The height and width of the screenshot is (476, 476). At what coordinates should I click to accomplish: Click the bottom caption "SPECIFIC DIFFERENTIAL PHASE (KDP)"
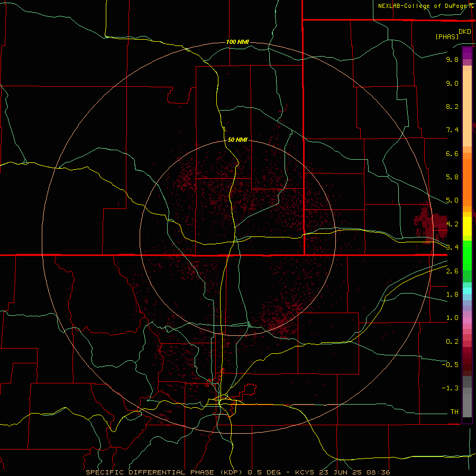[x=164, y=472]
